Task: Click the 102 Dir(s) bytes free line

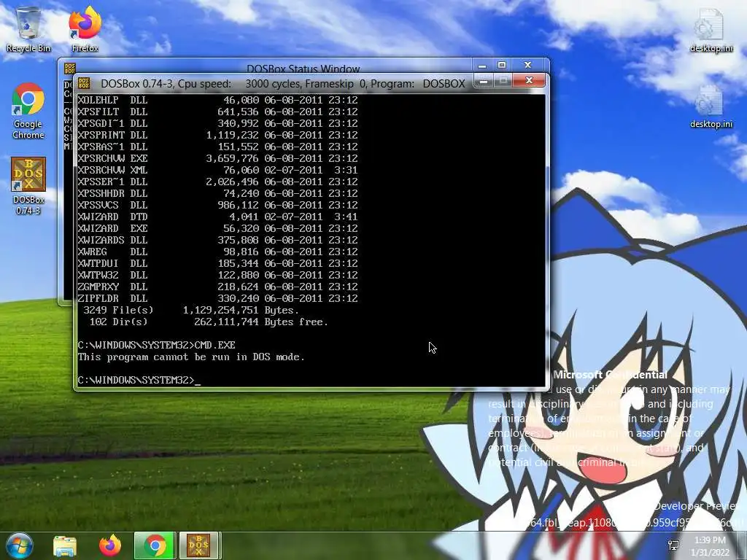Action: [209, 322]
